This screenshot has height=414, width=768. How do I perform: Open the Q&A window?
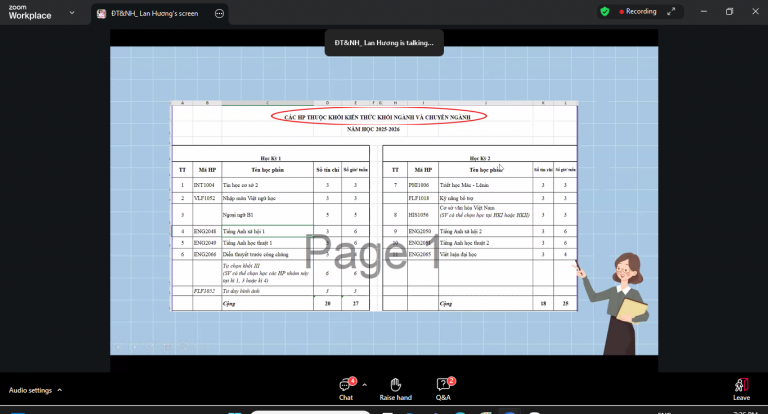point(444,390)
